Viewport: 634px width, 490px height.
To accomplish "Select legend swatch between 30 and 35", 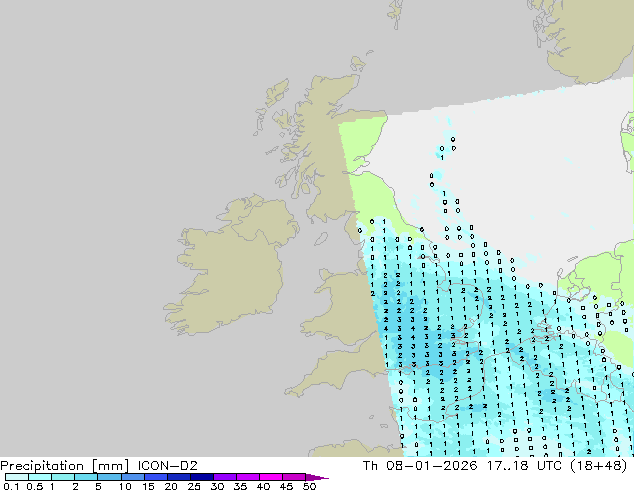I will (x=225, y=477).
